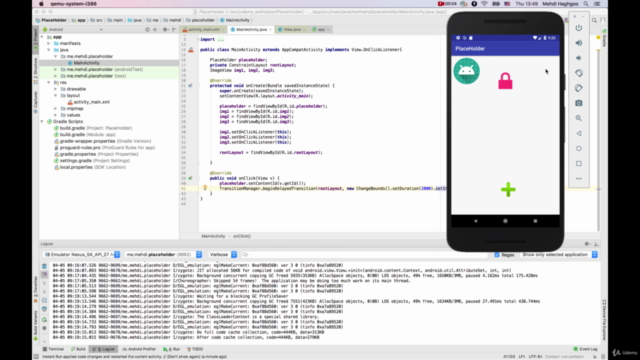
Task: Expand the mipmap folder
Action: pos(56,109)
